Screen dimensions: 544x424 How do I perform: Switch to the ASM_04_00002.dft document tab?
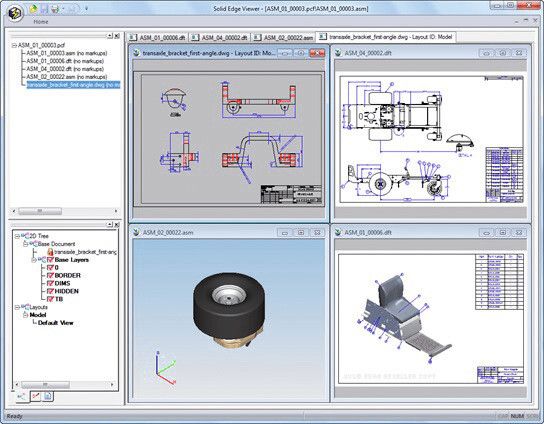pos(220,37)
